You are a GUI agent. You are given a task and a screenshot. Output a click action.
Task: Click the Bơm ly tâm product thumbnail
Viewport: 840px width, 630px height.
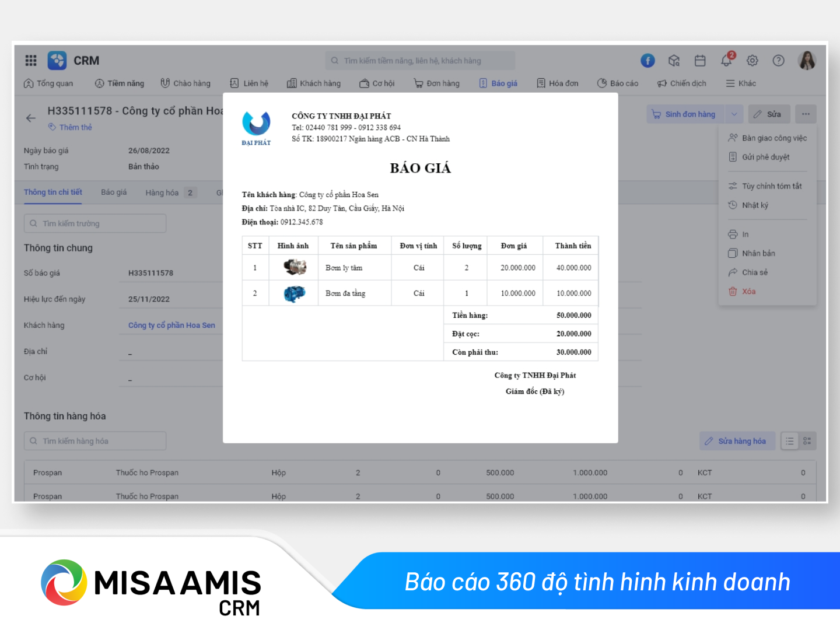(295, 268)
